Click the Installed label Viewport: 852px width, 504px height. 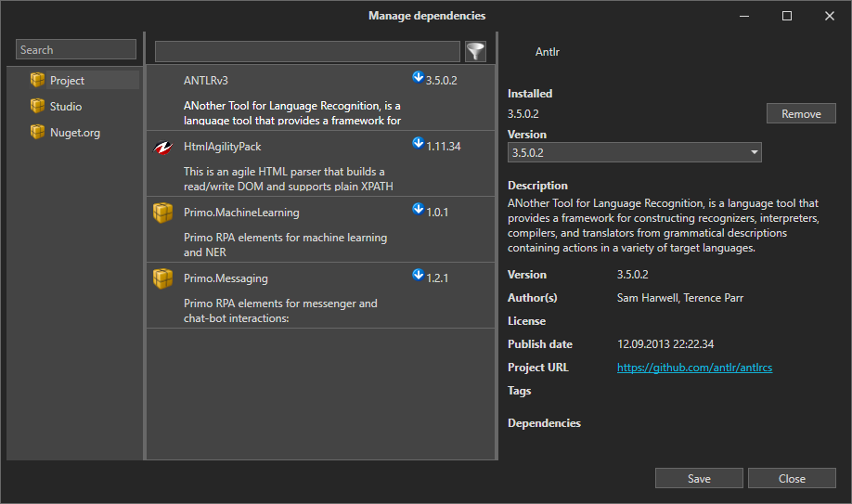click(530, 94)
